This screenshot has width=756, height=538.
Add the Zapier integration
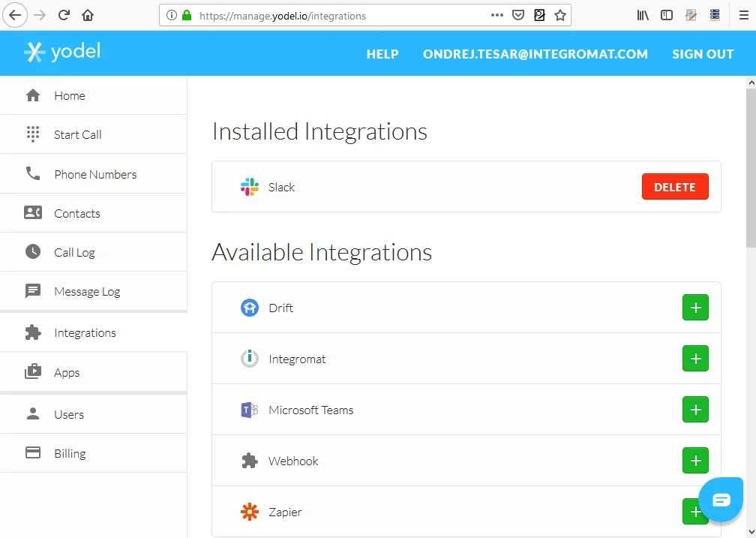pos(691,512)
